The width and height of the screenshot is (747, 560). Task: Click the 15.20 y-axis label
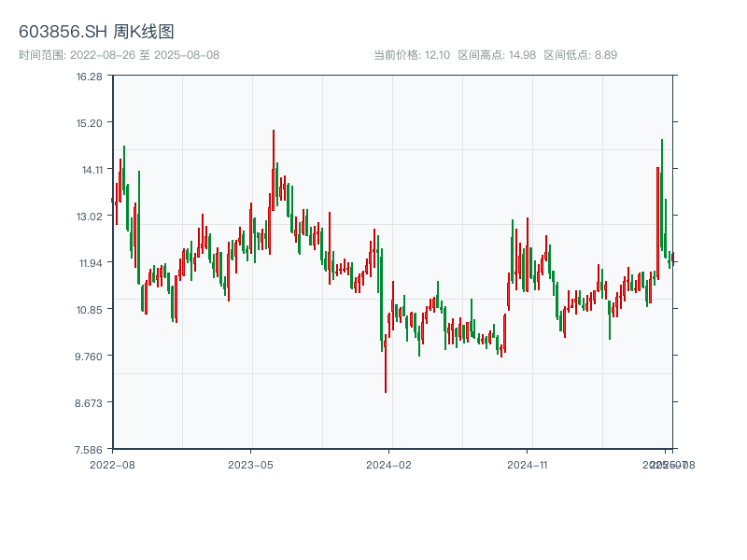[x=89, y=123]
